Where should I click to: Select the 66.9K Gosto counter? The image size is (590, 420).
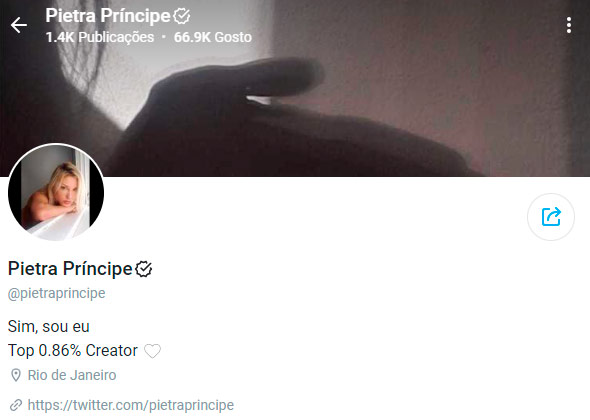click(x=213, y=37)
